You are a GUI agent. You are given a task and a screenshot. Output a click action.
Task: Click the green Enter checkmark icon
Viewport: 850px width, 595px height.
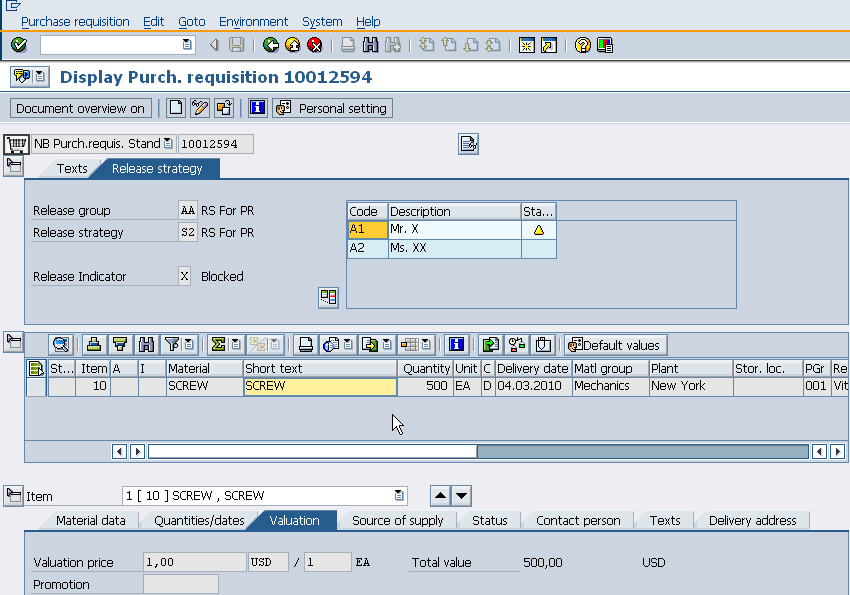[x=19, y=45]
